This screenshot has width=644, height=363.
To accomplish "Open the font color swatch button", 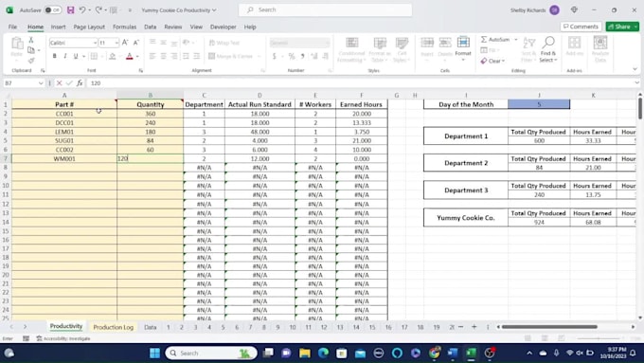I will pos(130,56).
